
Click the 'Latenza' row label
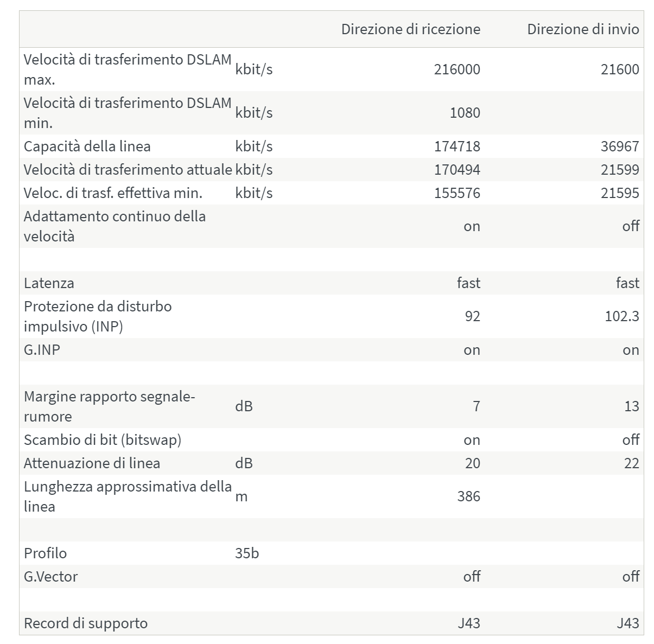pos(49,283)
